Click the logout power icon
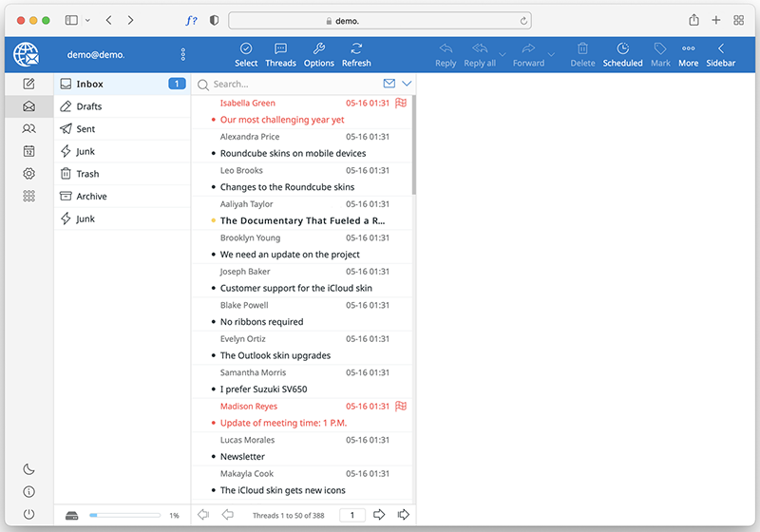This screenshot has height=532, width=760. tap(28, 514)
